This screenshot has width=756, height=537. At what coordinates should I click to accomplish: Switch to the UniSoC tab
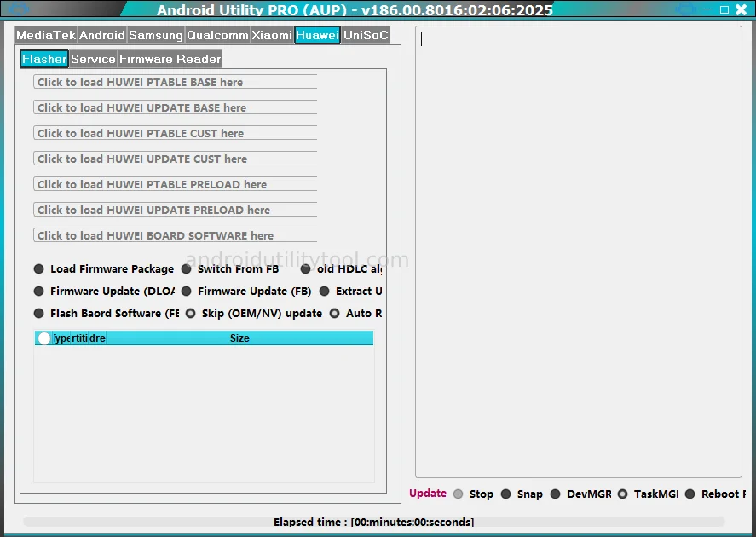366,35
